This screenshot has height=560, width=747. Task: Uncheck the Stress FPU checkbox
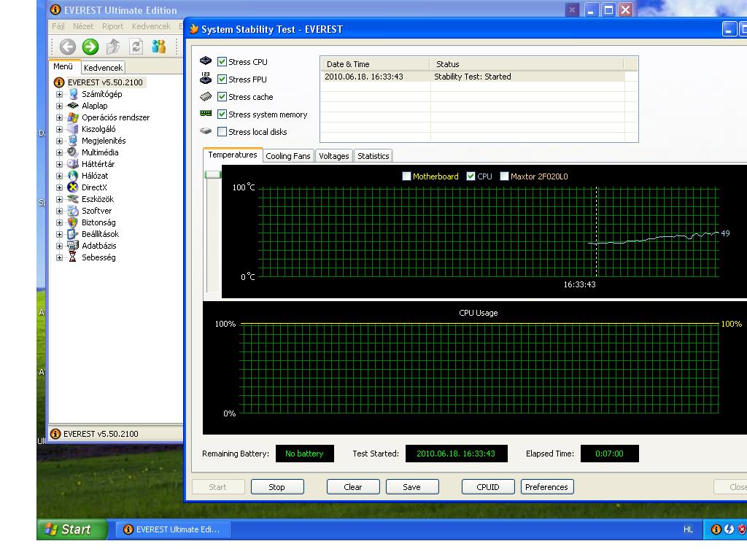pyautogui.click(x=222, y=79)
